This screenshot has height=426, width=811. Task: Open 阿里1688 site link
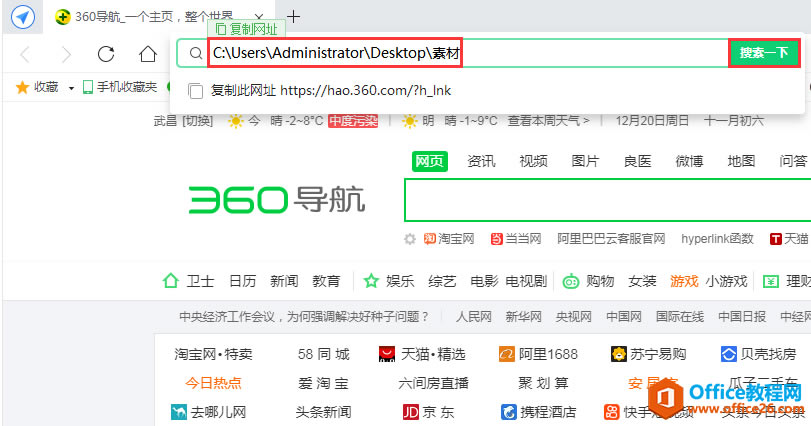coord(538,354)
